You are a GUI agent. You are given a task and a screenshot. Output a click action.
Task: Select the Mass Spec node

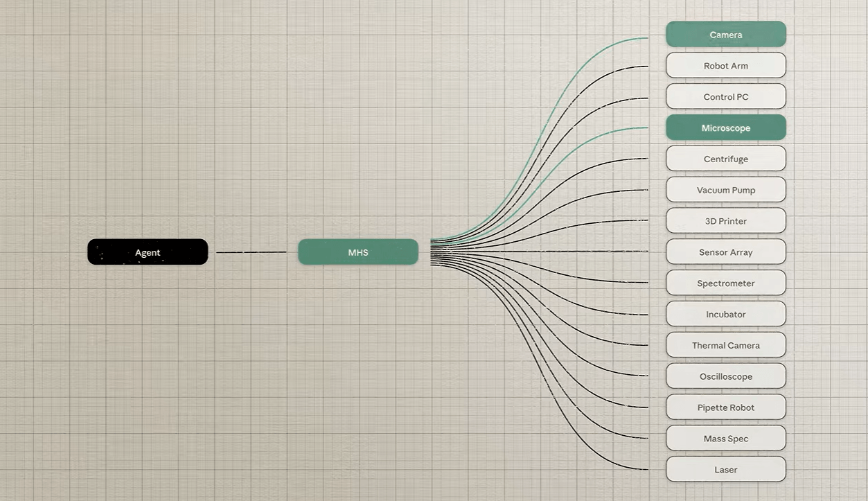[726, 438]
